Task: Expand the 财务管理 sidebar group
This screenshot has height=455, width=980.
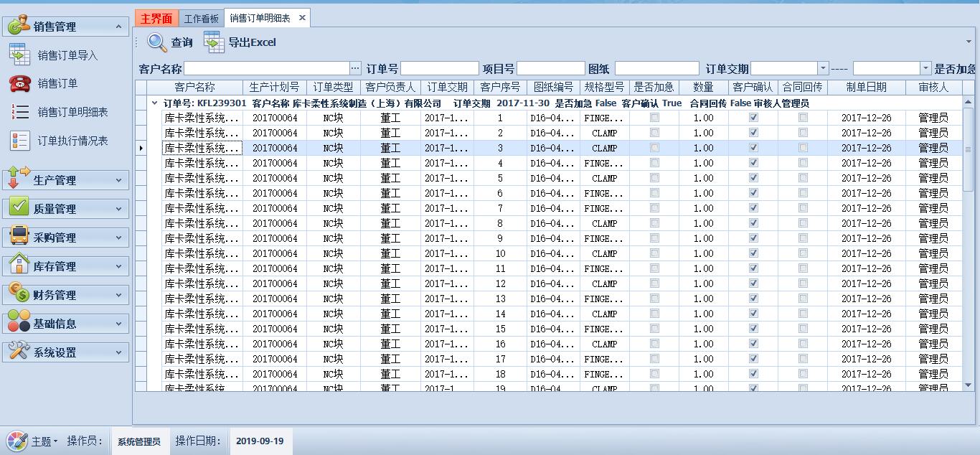Action: pos(118,295)
